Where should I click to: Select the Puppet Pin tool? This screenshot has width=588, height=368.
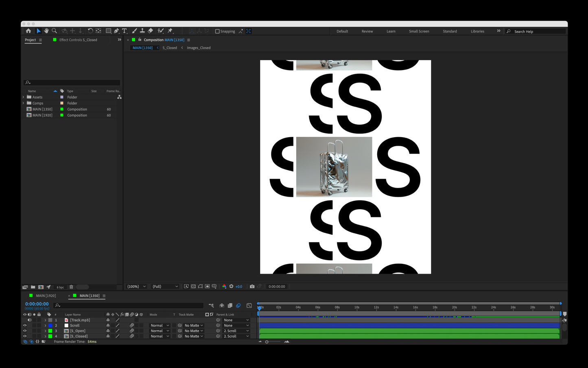(170, 31)
